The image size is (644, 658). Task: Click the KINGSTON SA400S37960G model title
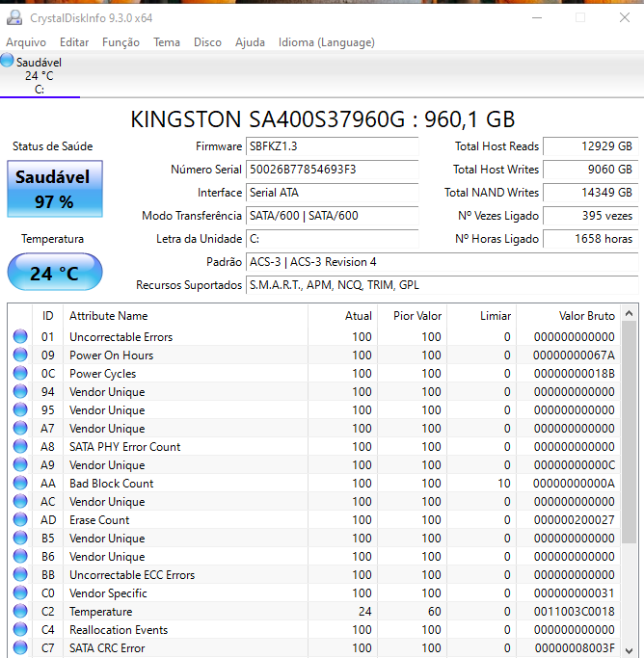322,119
